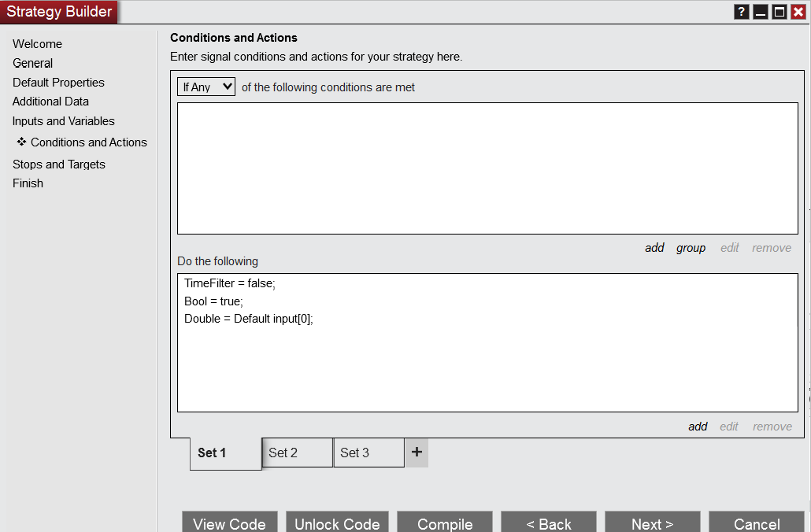Cancel the Strategy Builder wizard
The image size is (811, 532).
click(x=757, y=523)
